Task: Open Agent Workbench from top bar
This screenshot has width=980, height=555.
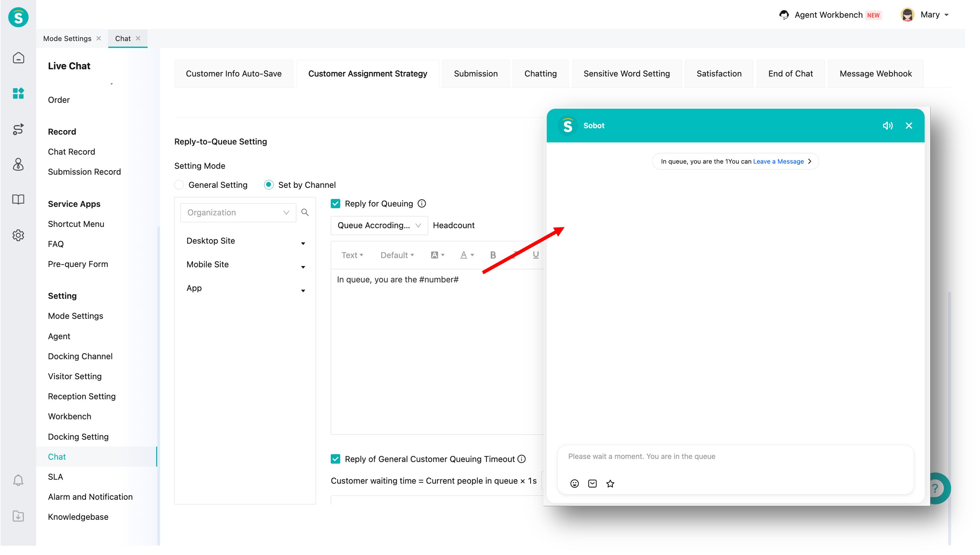Action: coord(828,15)
